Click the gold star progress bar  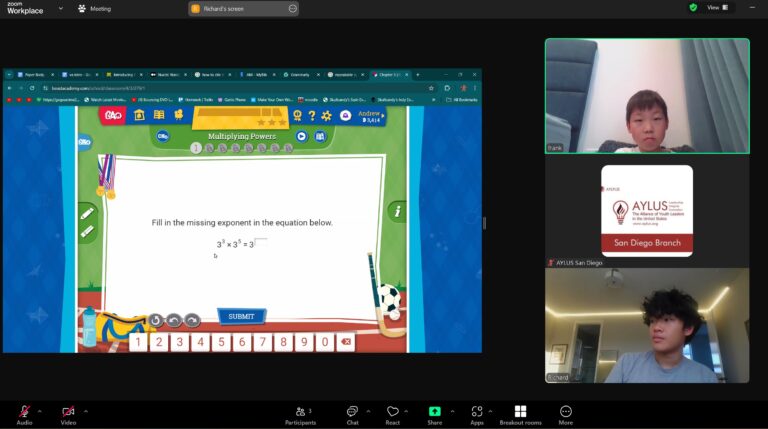240,118
